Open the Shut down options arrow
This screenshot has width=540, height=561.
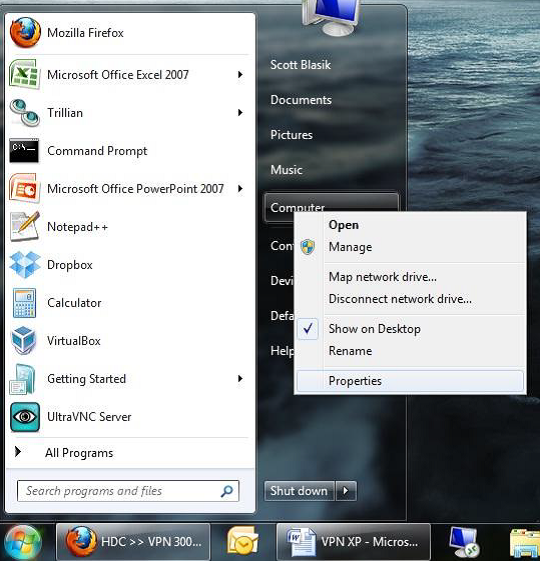coord(346,491)
